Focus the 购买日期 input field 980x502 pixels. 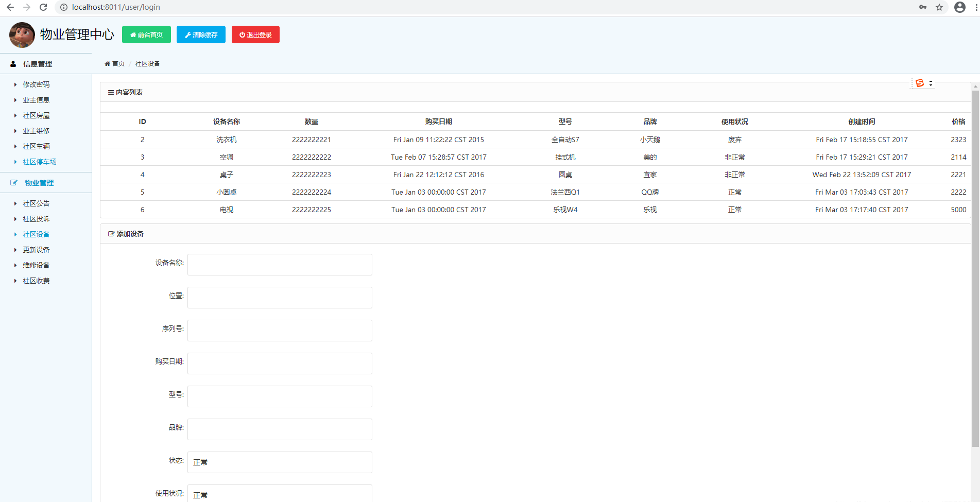tap(280, 363)
